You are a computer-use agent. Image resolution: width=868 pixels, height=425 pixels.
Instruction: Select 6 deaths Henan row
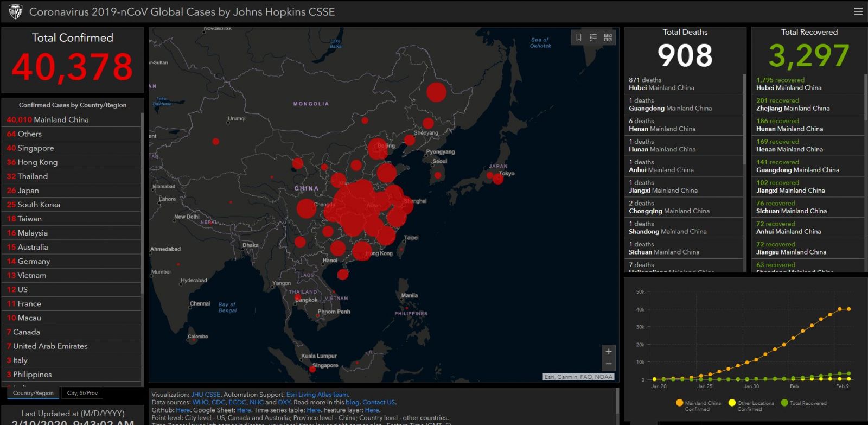click(x=683, y=125)
